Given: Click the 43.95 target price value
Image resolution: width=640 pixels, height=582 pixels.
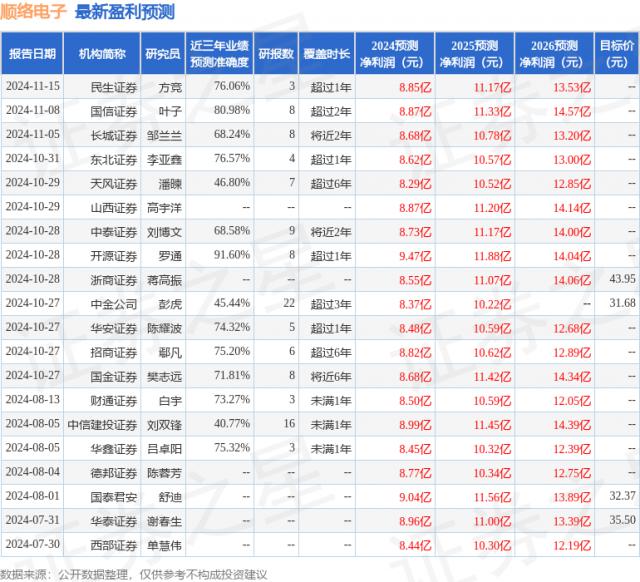Looking at the screenshot, I should click(621, 278).
